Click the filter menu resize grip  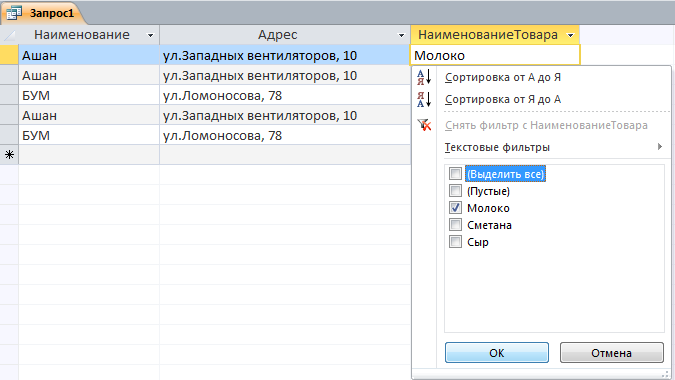tap(666, 374)
